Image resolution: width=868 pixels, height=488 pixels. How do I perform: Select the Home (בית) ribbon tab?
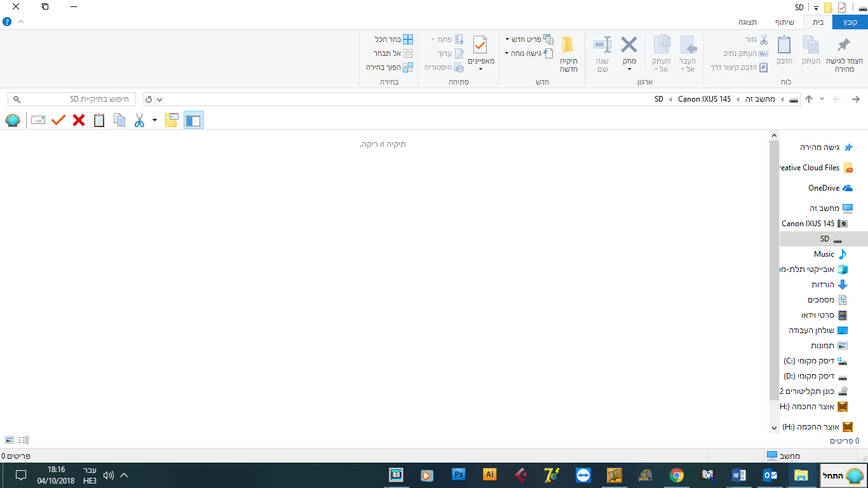pyautogui.click(x=818, y=22)
